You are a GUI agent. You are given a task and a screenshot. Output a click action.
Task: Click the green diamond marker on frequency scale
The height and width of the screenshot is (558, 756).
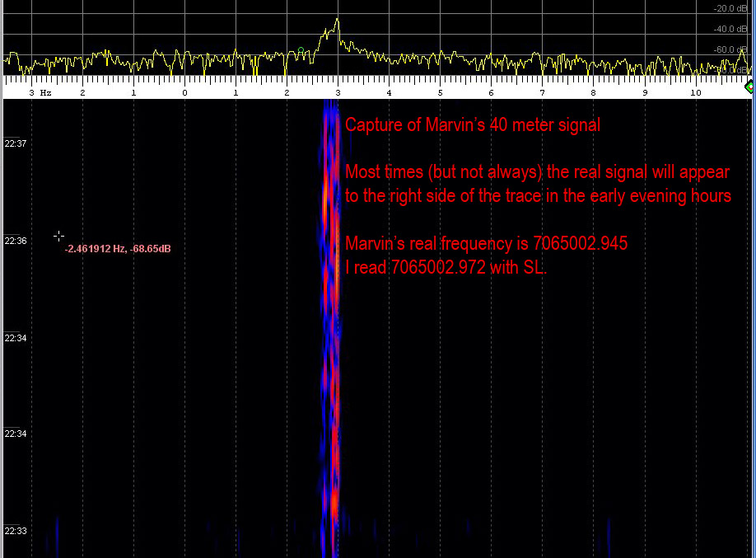coord(749,87)
